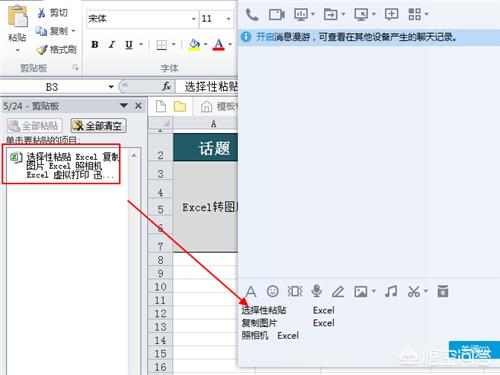This screenshot has width=500, height=375.
Task: Open clipboard pane options triangle
Action: 124,106
